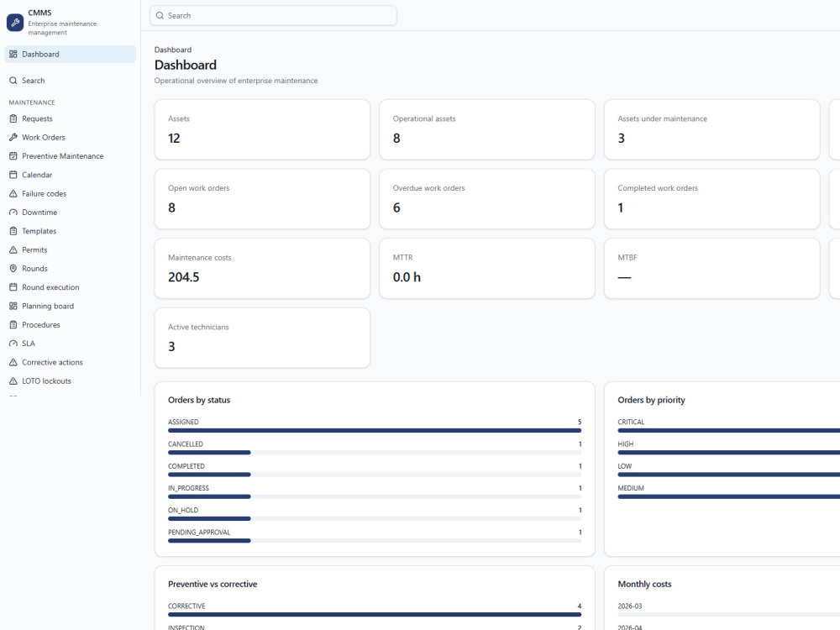This screenshot has width=840, height=630.
Task: Select the Maintenance costs card
Action: coord(262,269)
